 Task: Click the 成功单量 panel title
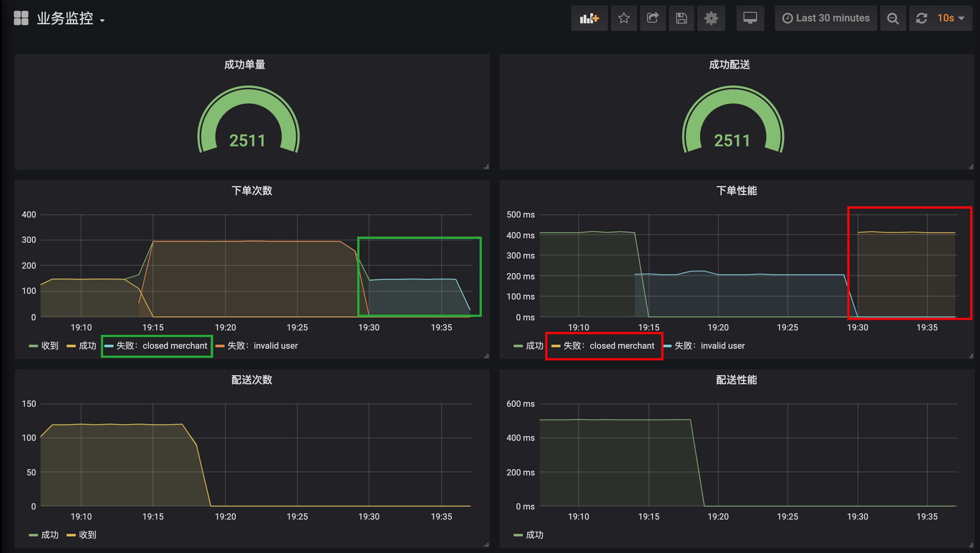[244, 65]
